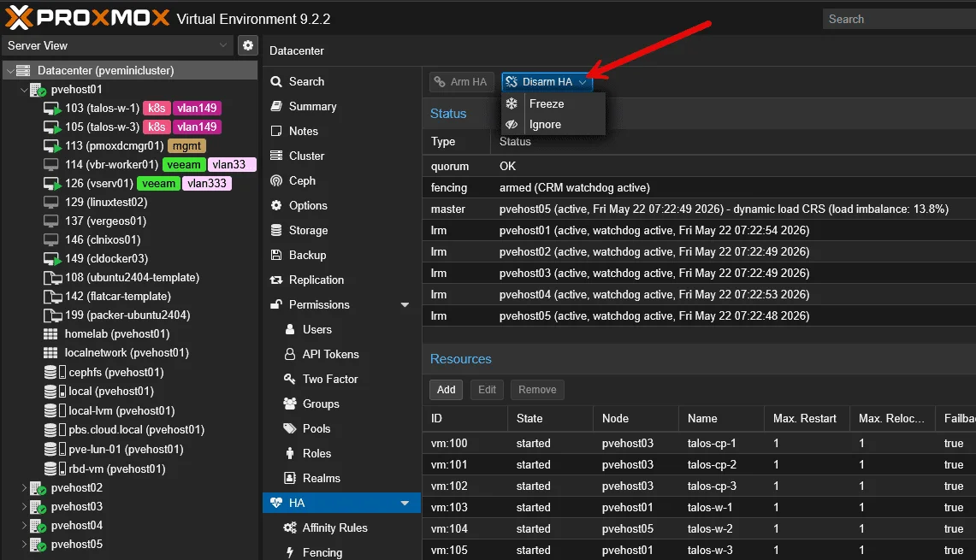The height and width of the screenshot is (560, 976).
Task: Expand the pvehost04 node
Action: (24, 525)
